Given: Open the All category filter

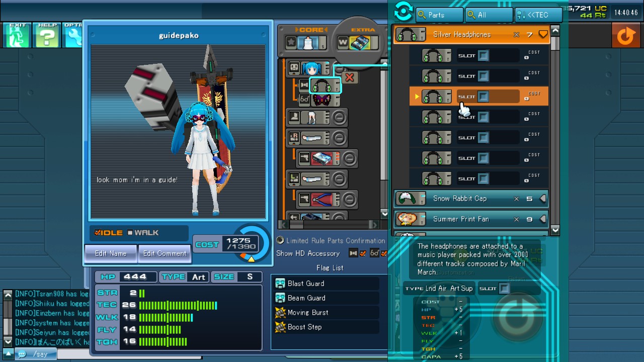Looking at the screenshot, I should 489,15.
